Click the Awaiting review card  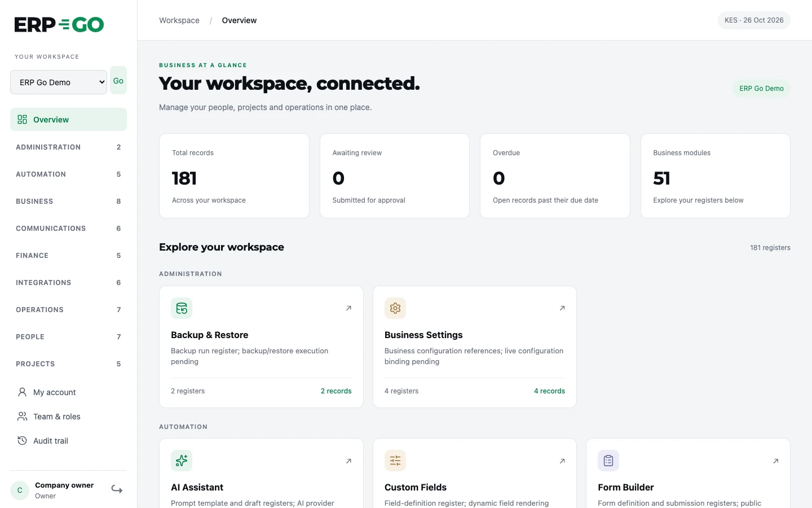click(395, 176)
